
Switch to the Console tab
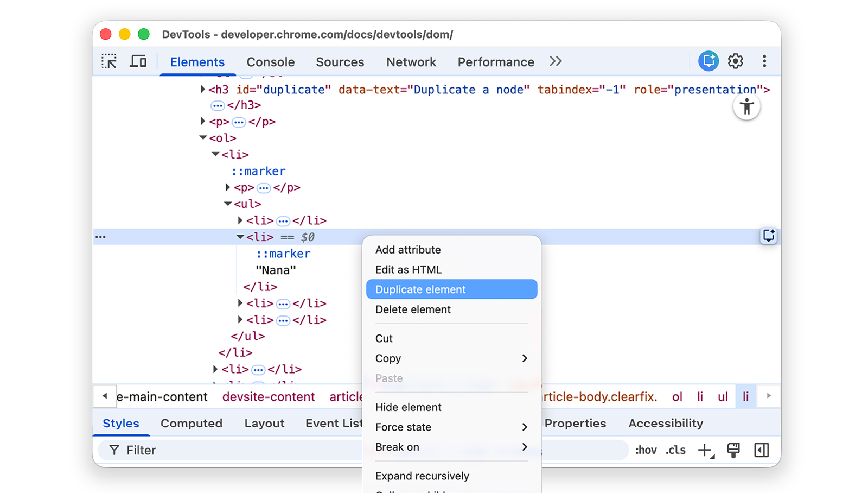[270, 62]
